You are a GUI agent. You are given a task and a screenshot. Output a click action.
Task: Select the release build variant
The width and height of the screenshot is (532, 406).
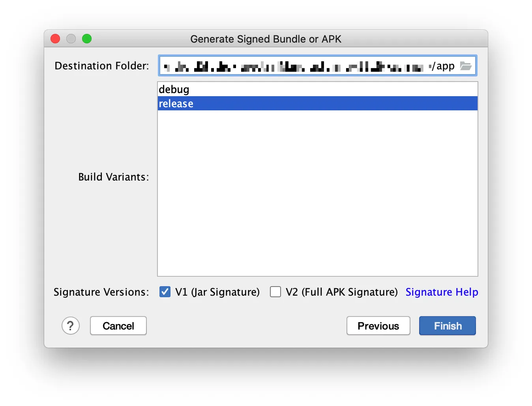coord(318,103)
